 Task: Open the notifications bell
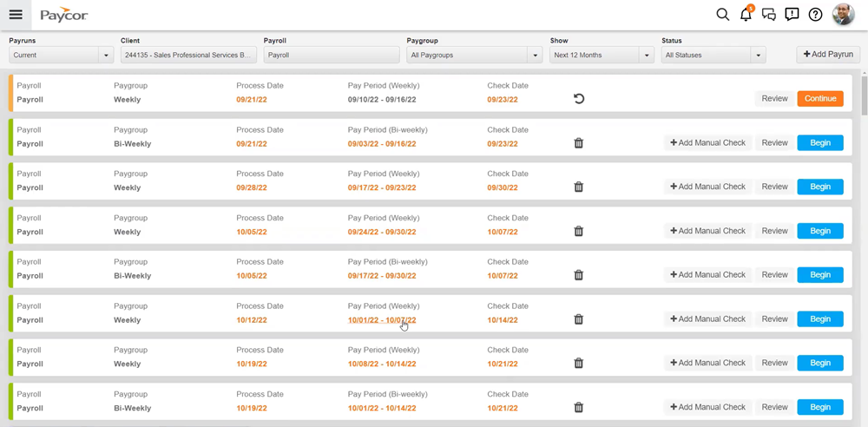[x=746, y=15]
